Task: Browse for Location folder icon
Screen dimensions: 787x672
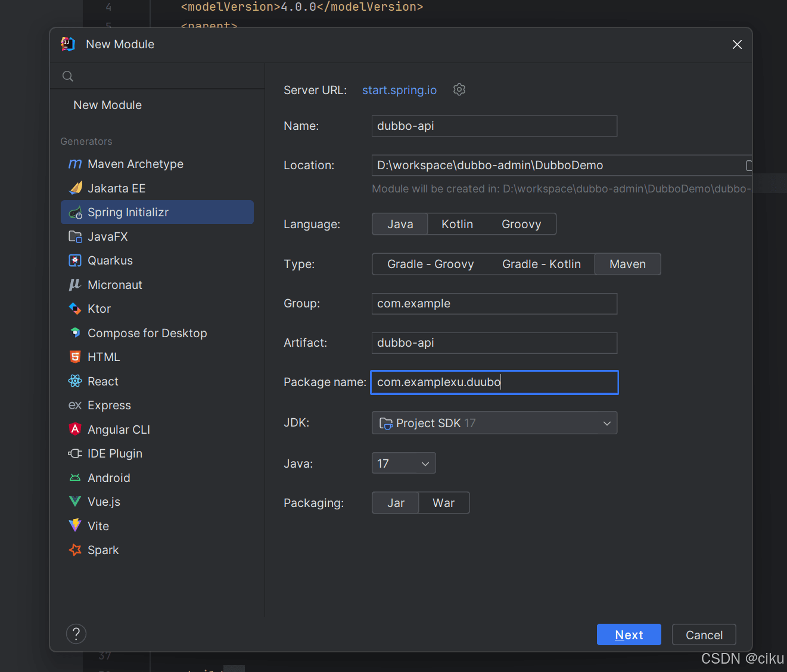Action: pos(749,166)
